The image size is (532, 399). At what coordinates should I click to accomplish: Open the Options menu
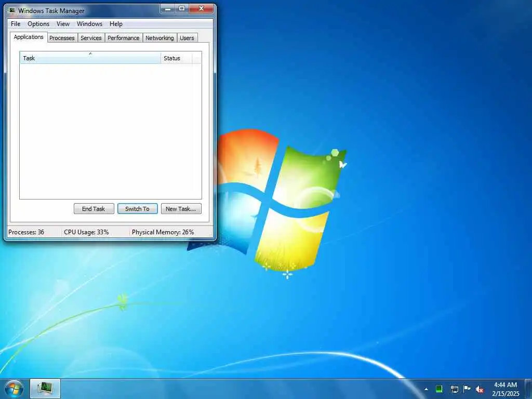pyautogui.click(x=38, y=24)
